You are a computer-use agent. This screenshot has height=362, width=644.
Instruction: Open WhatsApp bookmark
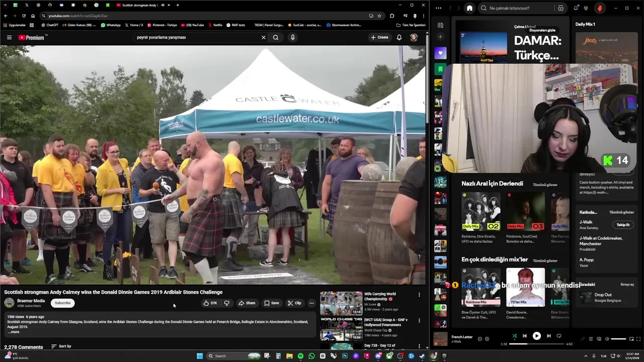[x=111, y=25]
